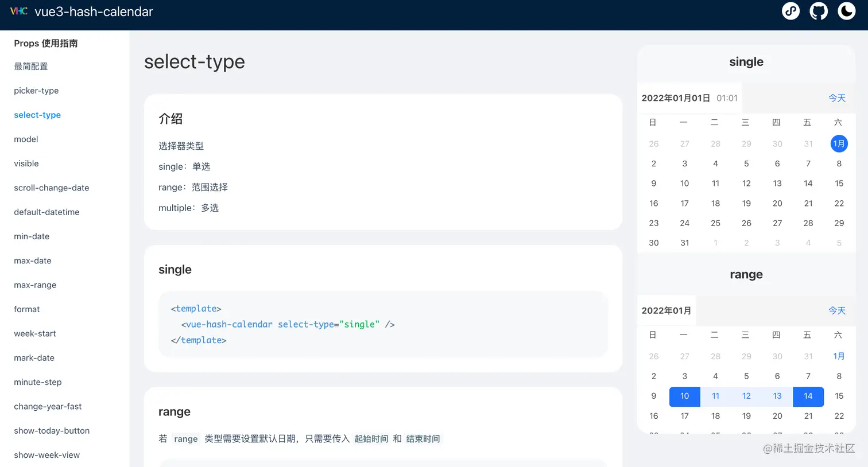Open the Juejin link icon in header

(x=790, y=11)
